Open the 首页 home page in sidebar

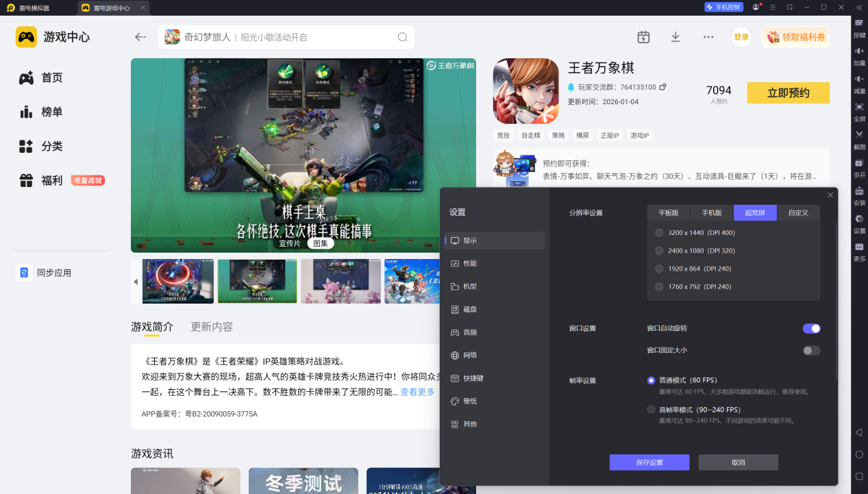click(41, 78)
